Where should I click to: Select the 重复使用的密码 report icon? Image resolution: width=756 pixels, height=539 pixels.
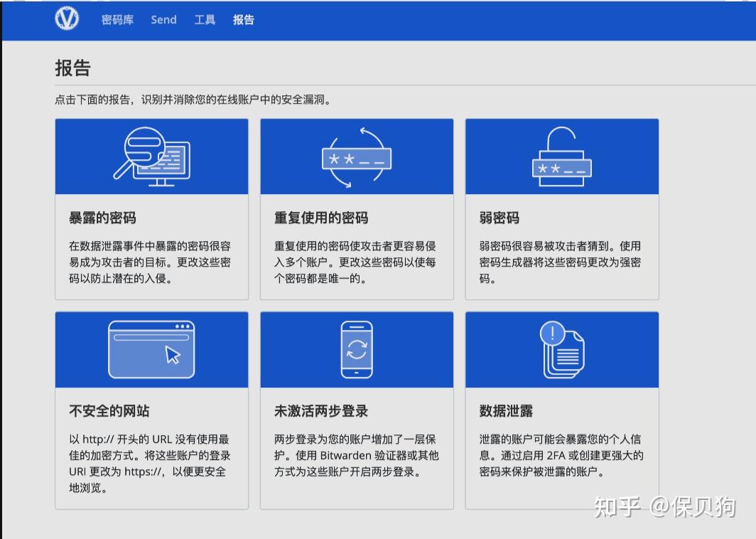point(356,156)
